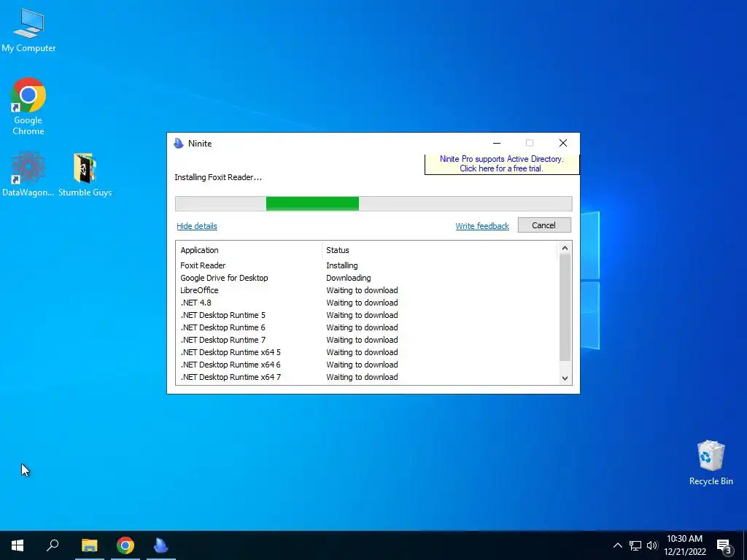The image size is (747, 560).
Task: Minimize the Ninite window
Action: tap(496, 143)
